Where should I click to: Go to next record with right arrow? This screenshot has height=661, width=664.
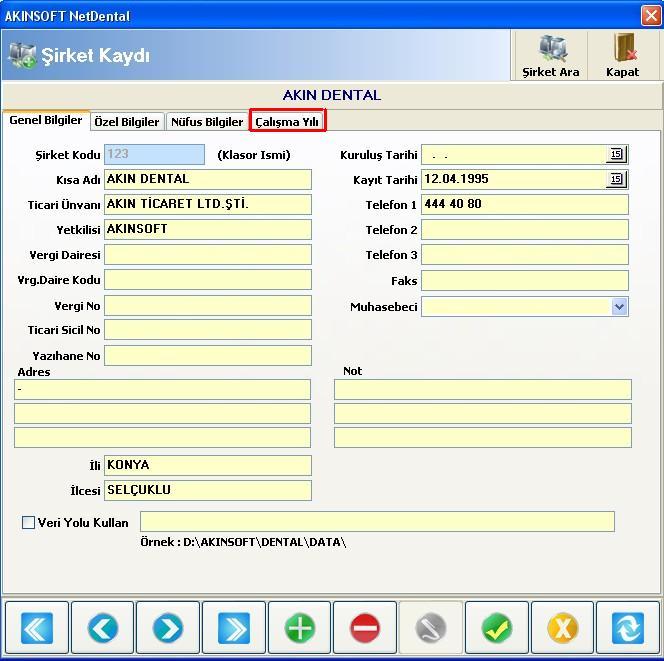click(x=168, y=628)
